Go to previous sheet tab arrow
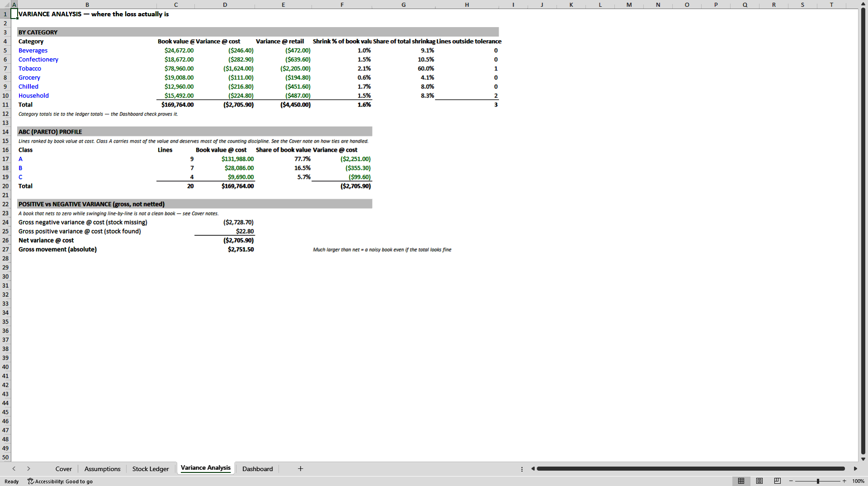This screenshot has width=868, height=486. (x=14, y=469)
